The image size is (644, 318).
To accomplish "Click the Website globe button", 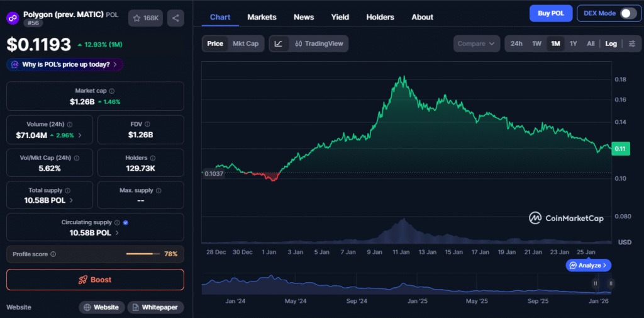I will coord(101,307).
